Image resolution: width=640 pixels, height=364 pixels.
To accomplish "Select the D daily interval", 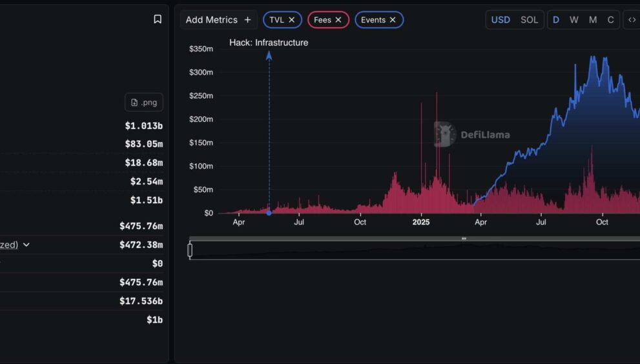I will pyautogui.click(x=555, y=20).
